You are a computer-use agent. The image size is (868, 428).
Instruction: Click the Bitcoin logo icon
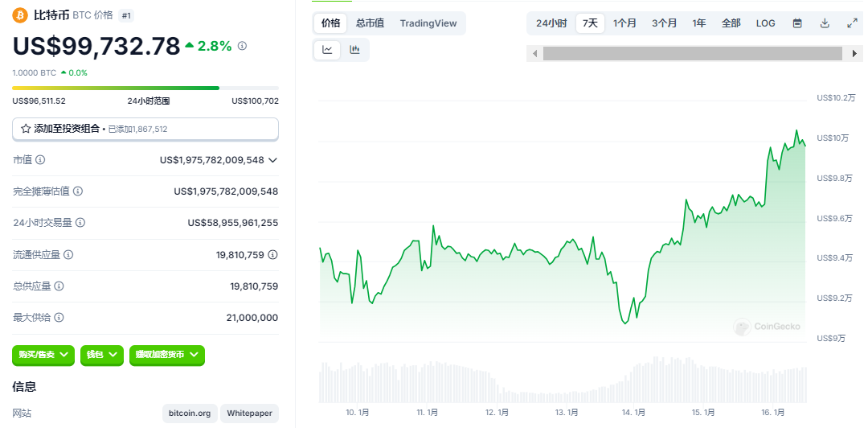point(20,15)
